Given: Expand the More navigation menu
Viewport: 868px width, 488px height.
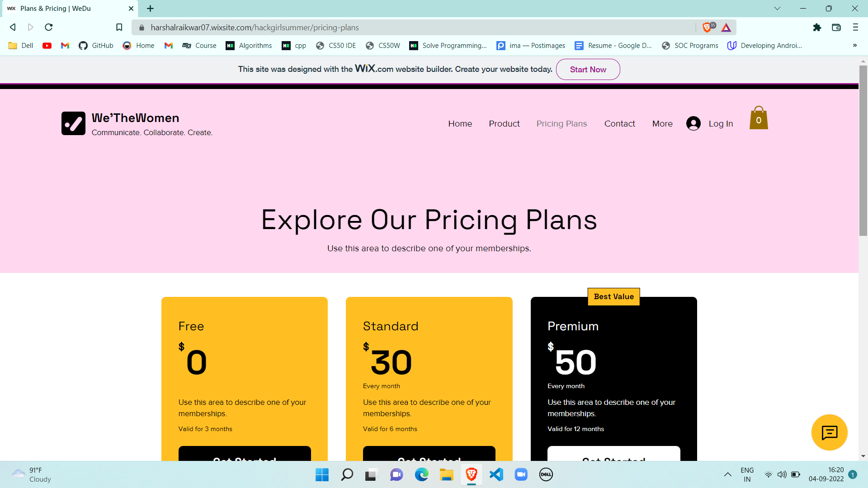Looking at the screenshot, I should pyautogui.click(x=662, y=124).
